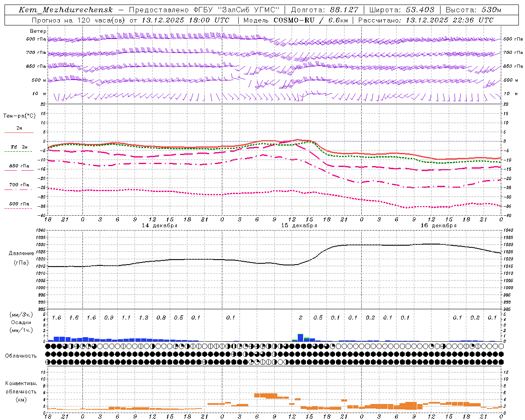Click the Рассчитано: 13.12.2025 22:36 UTC timestamp
Image resolution: width=525 pixels, height=420 pixels.
click(426, 20)
